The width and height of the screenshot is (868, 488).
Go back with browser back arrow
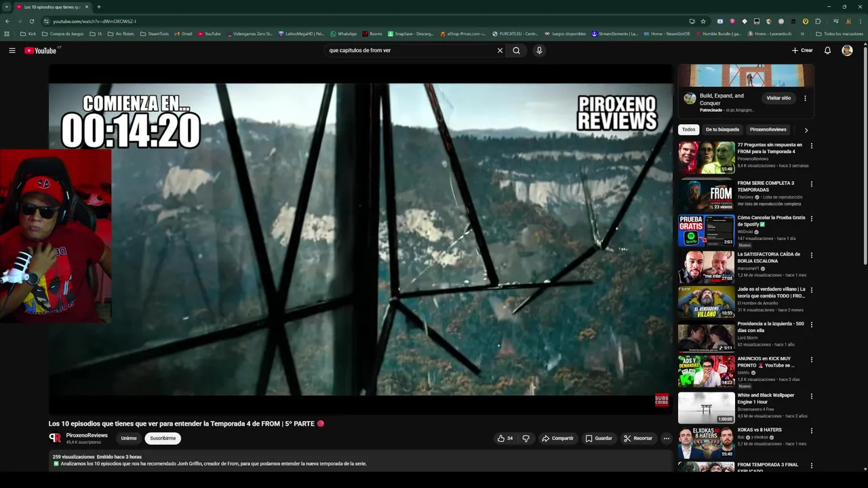(7, 21)
